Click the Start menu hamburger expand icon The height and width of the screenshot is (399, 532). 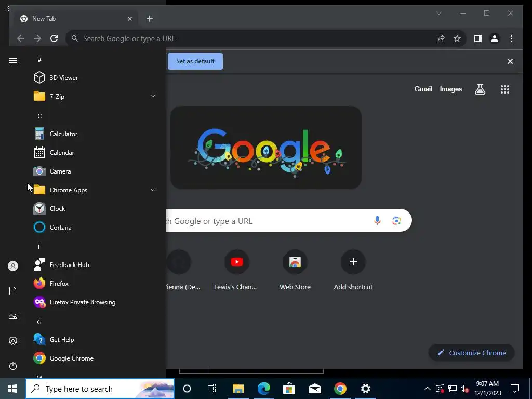[x=13, y=60]
